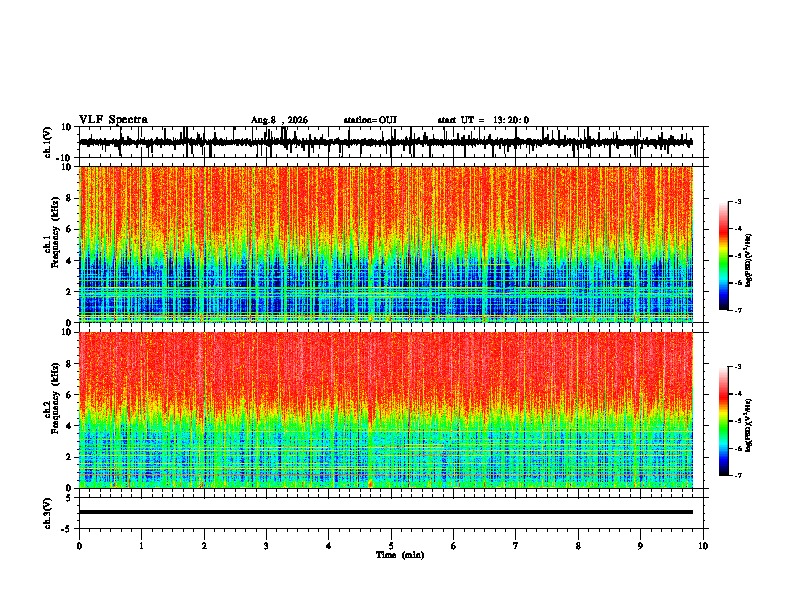Click the "-5" tick on ch.3(V) axis

(x=67, y=529)
